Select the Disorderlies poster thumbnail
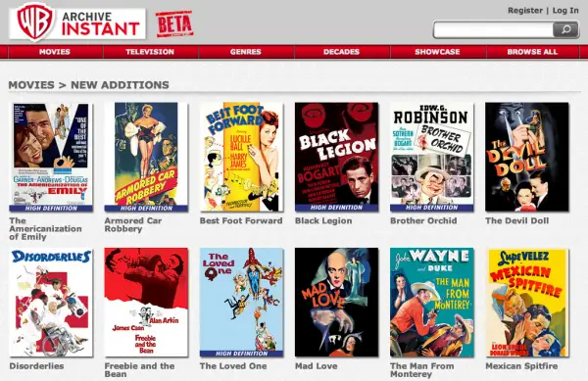Image resolution: width=588 pixels, height=381 pixels. (51, 302)
